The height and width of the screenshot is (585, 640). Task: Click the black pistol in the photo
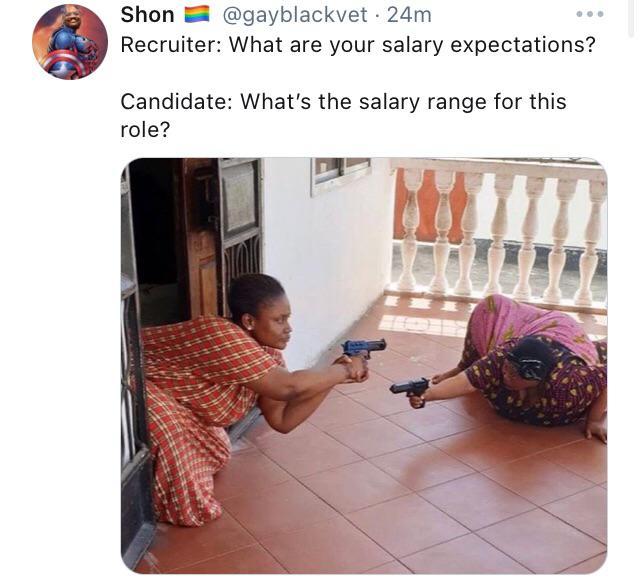click(410, 390)
